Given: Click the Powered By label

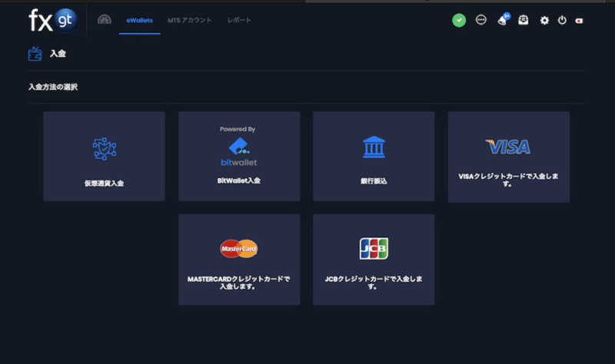Looking at the screenshot, I should [238, 129].
